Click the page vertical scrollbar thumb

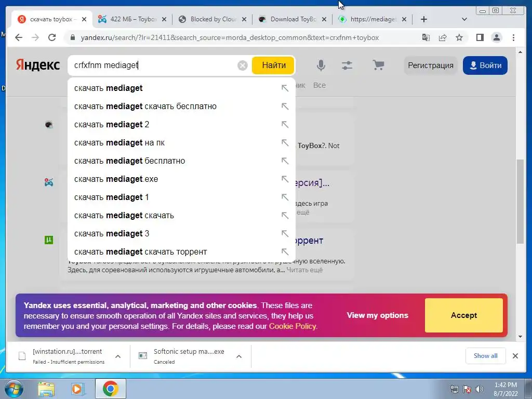pos(520,201)
